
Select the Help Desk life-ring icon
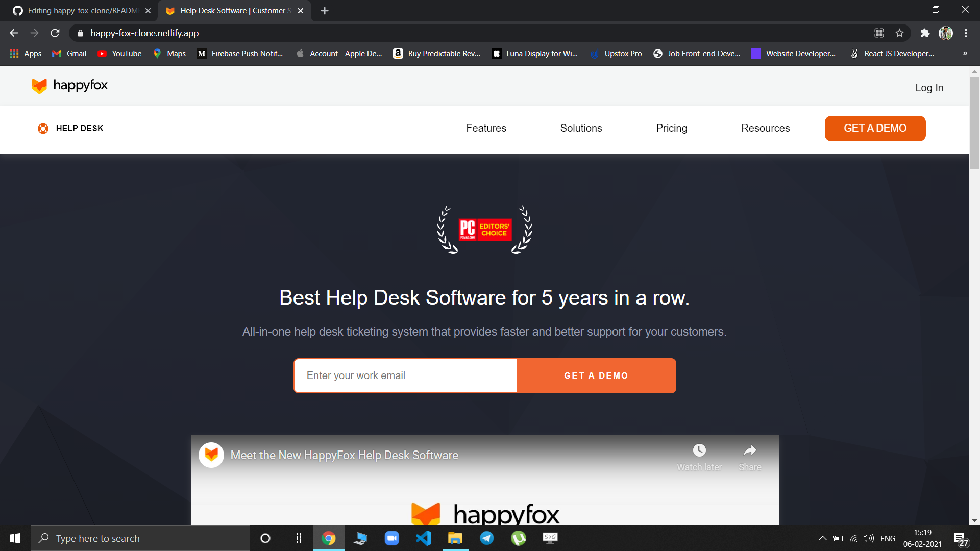tap(43, 129)
